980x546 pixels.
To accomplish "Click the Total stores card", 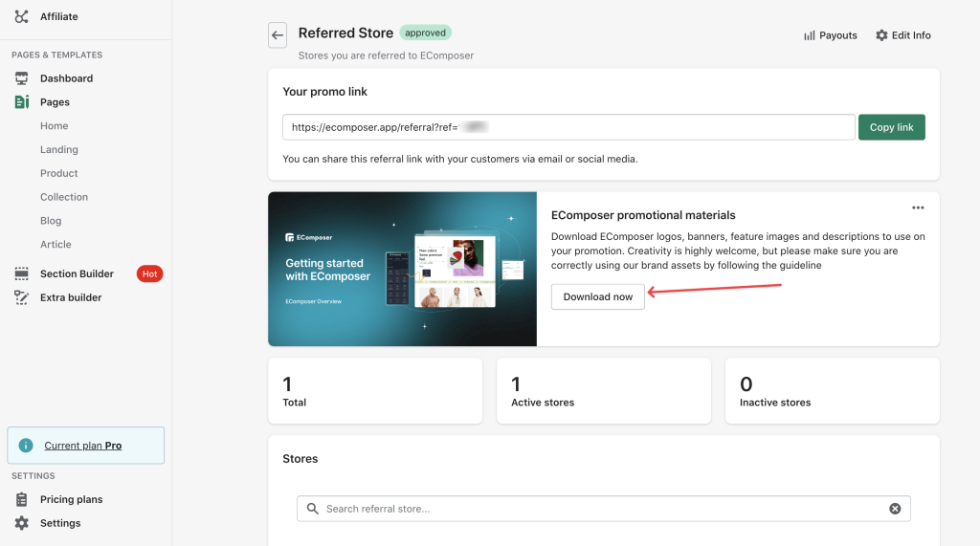I will (x=375, y=391).
